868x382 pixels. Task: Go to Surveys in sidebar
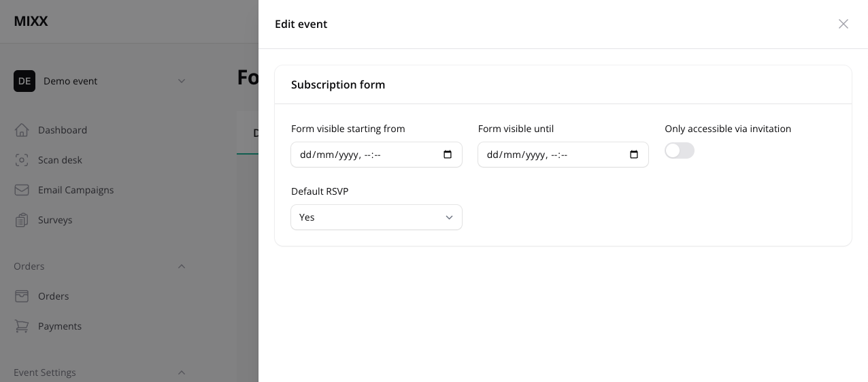(55, 220)
